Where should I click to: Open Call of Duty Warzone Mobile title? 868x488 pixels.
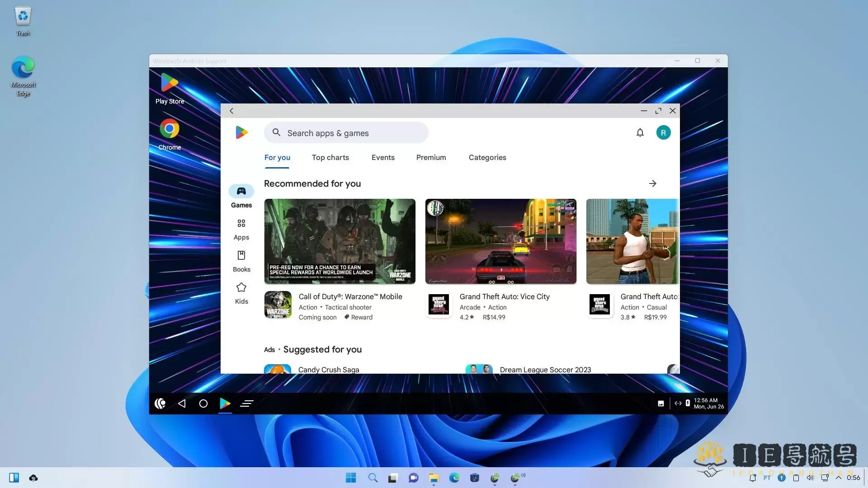(x=350, y=296)
